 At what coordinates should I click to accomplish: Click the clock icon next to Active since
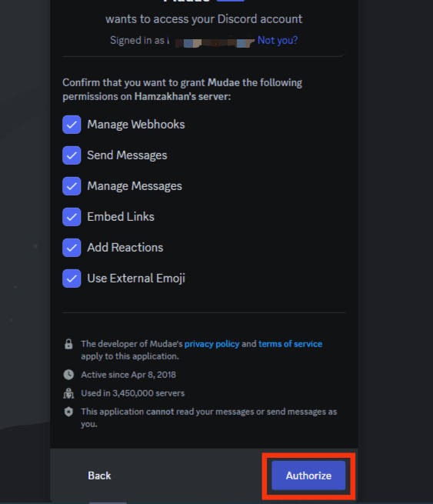click(x=68, y=375)
